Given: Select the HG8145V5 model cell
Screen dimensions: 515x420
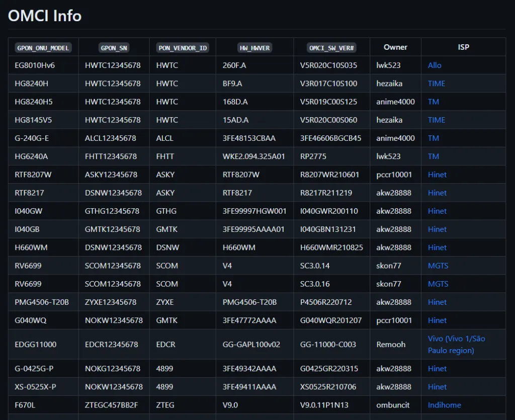Looking at the screenshot, I should pos(33,120).
